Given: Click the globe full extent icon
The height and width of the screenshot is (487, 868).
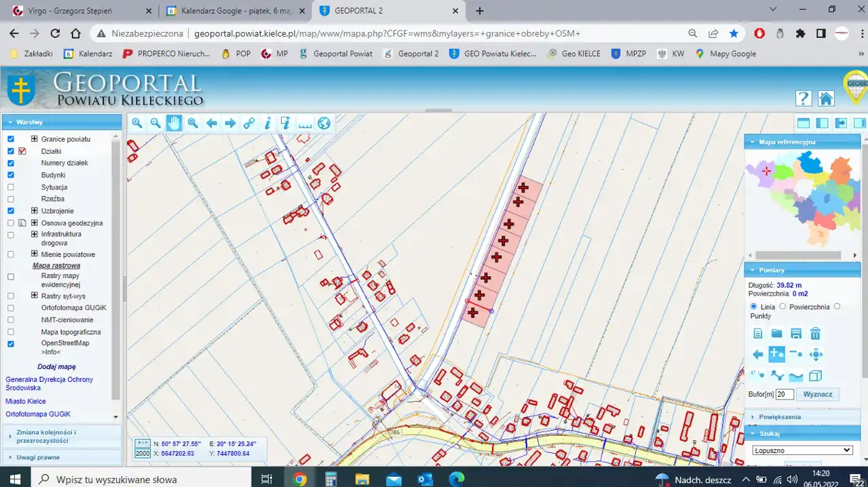Looking at the screenshot, I should [324, 123].
